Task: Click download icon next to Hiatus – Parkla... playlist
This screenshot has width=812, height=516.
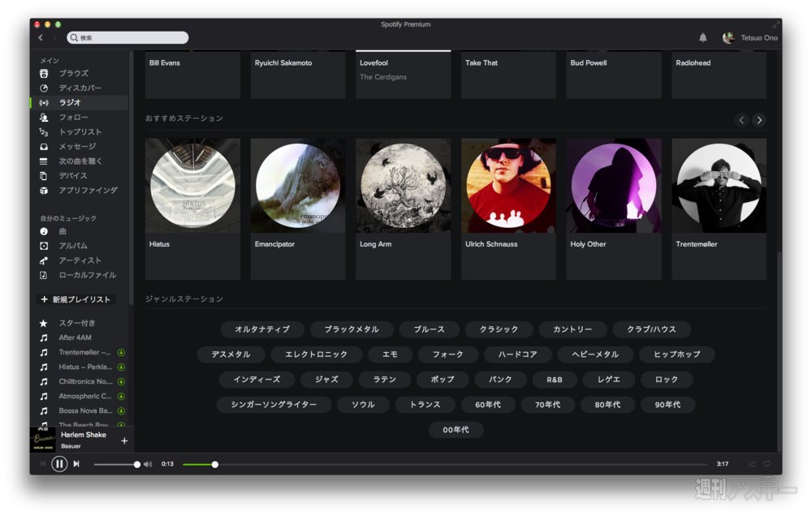Action: click(121, 367)
